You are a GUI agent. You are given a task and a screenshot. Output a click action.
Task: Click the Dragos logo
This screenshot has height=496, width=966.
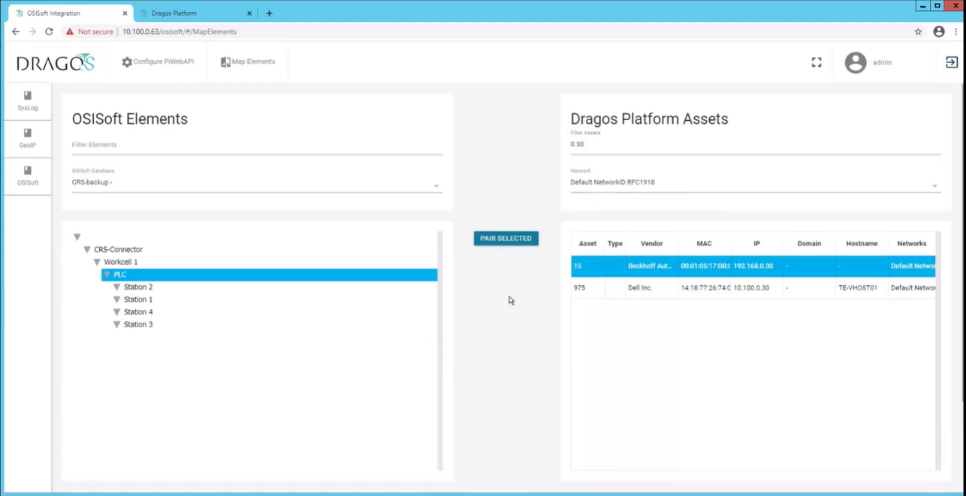[x=55, y=62]
